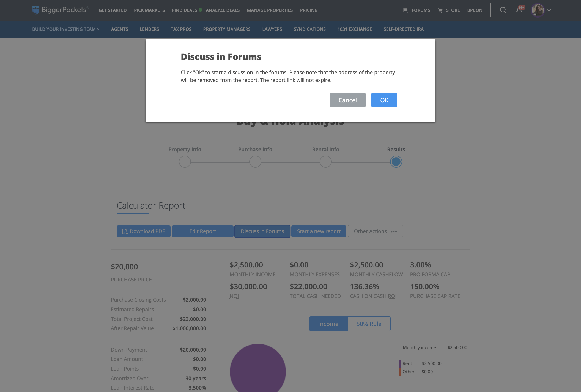Click the Edit Report button
Viewport: 581px width, 392px height.
tap(203, 231)
